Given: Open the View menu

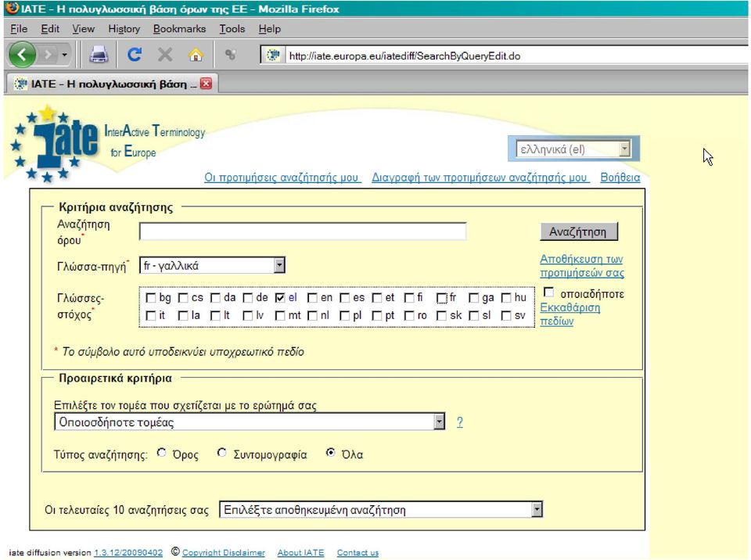Looking at the screenshot, I should point(84,29).
